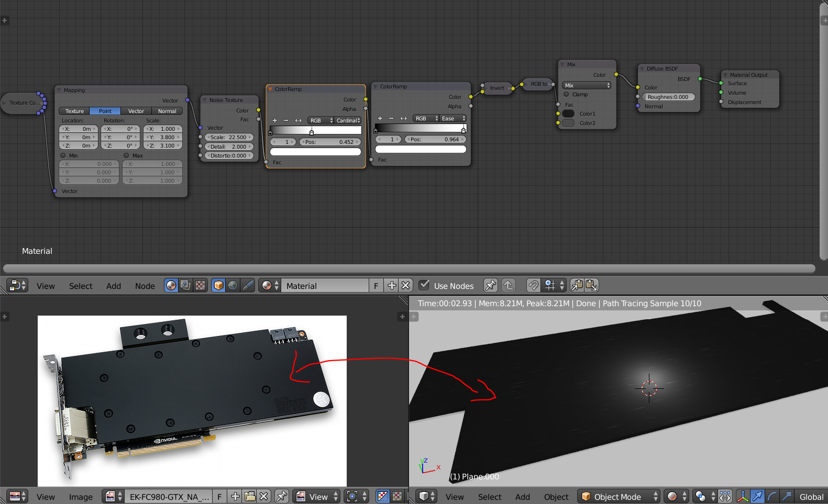Collapse the Mapping node

(59, 90)
